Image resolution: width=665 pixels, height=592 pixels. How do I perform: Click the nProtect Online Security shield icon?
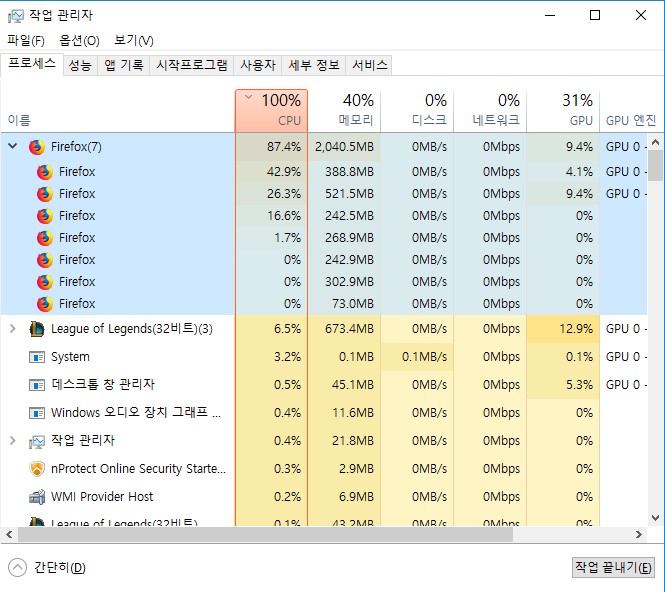[x=37, y=469]
